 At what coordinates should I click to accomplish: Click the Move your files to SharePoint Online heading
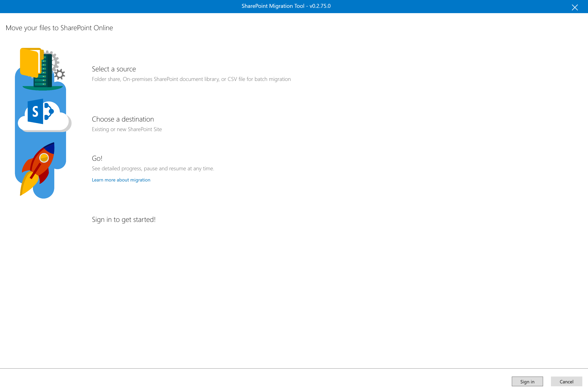click(x=59, y=28)
